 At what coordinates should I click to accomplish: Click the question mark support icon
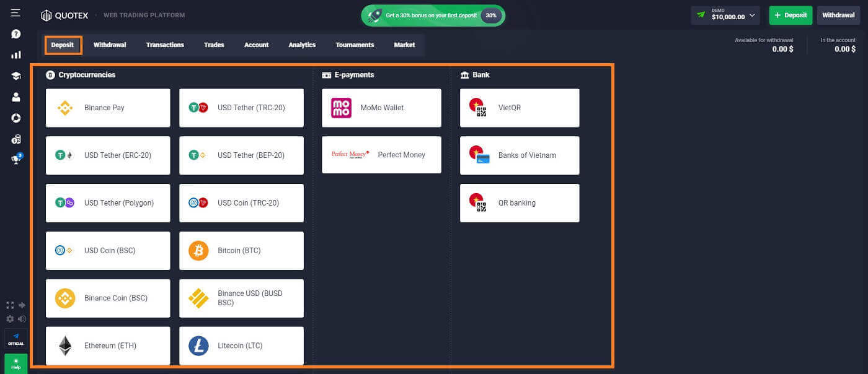point(15,34)
